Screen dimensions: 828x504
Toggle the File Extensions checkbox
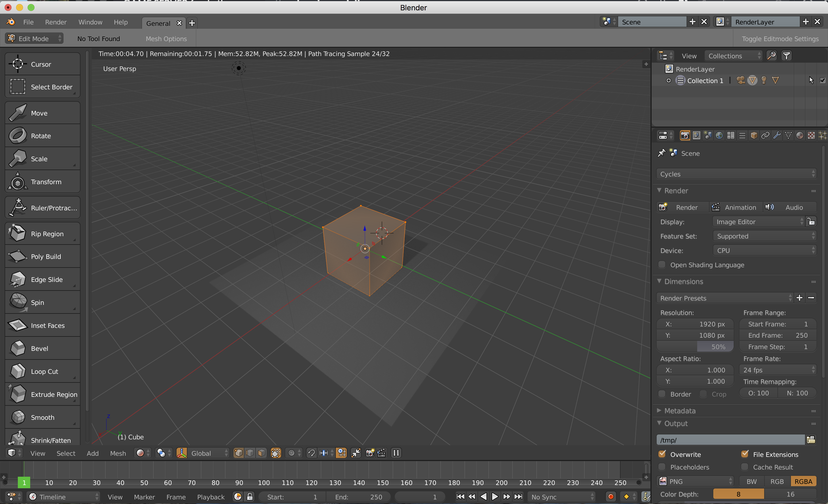744,454
